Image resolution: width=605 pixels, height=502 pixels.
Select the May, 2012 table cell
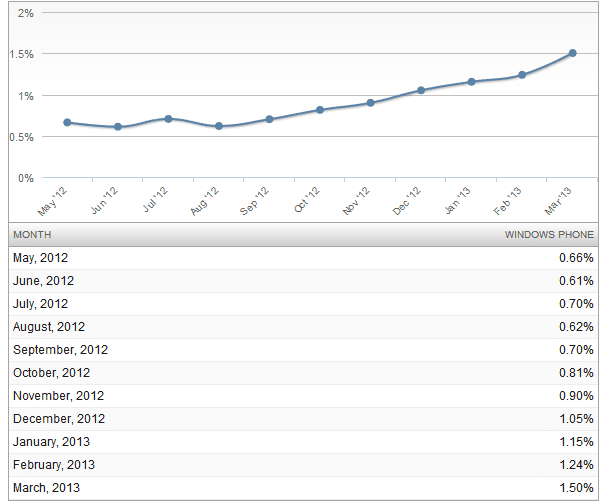click(x=41, y=258)
